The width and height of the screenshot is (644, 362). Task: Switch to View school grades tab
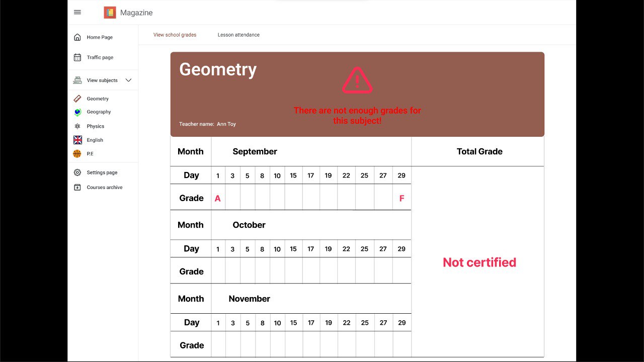tap(175, 35)
